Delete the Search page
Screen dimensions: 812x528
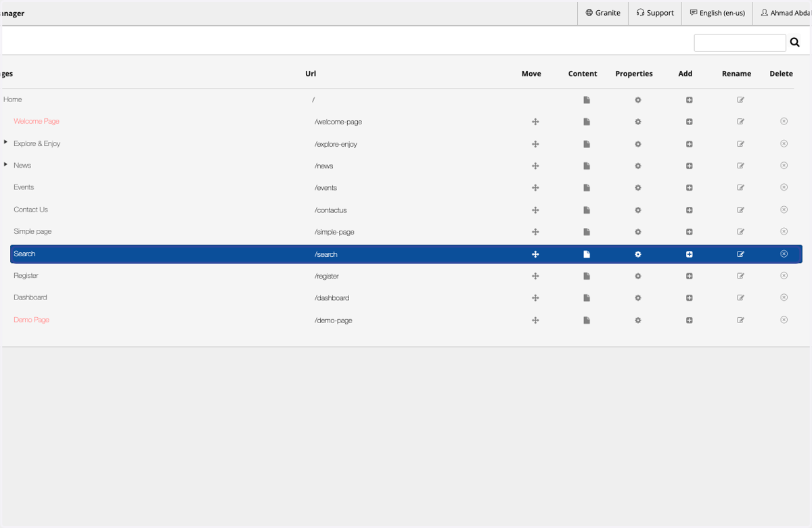[784, 254]
